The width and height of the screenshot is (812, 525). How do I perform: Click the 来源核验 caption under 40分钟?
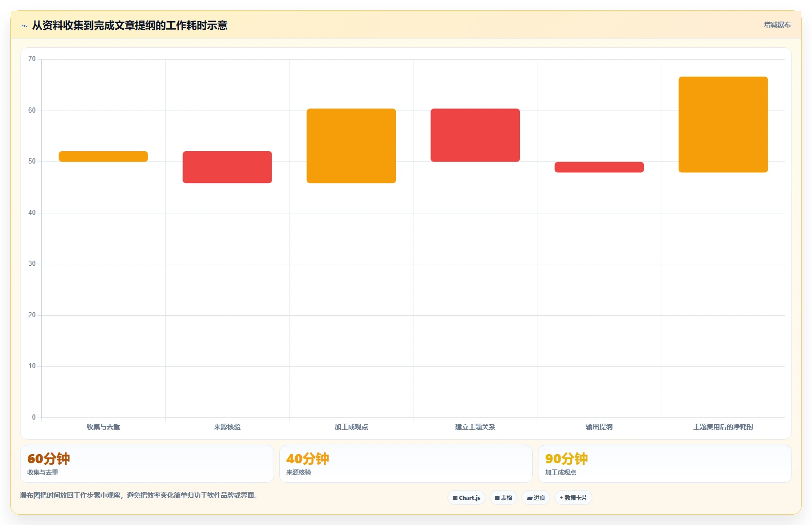[299, 472]
